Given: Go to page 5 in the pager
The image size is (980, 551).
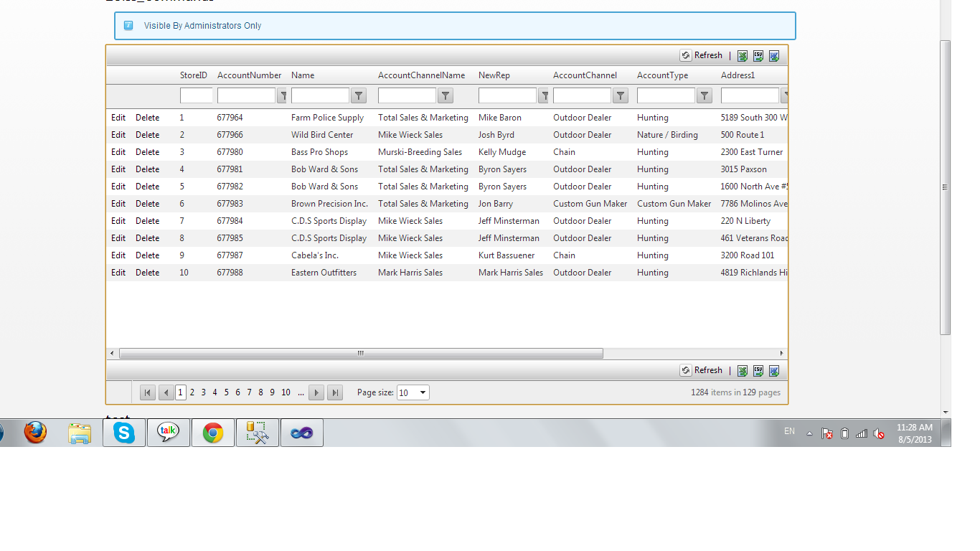Looking at the screenshot, I should coord(227,392).
